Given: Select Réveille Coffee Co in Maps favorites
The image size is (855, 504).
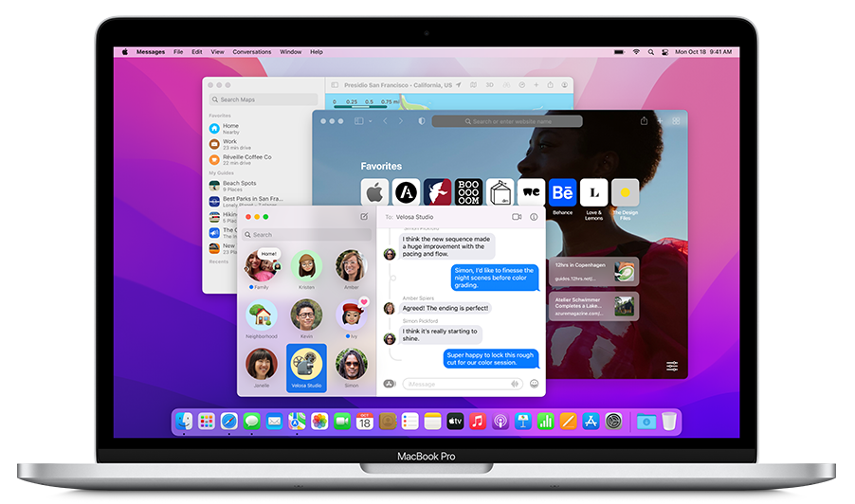Looking at the screenshot, I should [x=246, y=160].
